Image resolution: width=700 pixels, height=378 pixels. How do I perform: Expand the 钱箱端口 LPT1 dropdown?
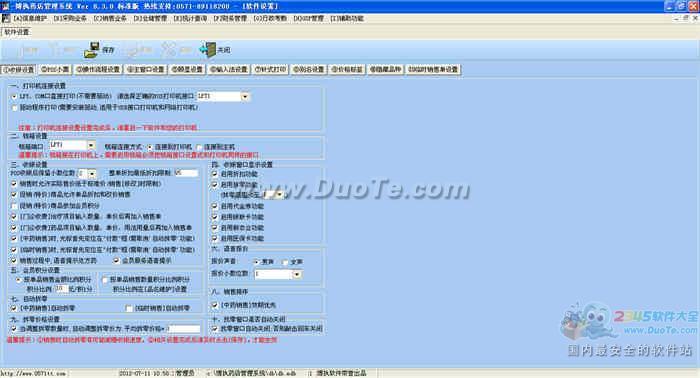point(91,145)
